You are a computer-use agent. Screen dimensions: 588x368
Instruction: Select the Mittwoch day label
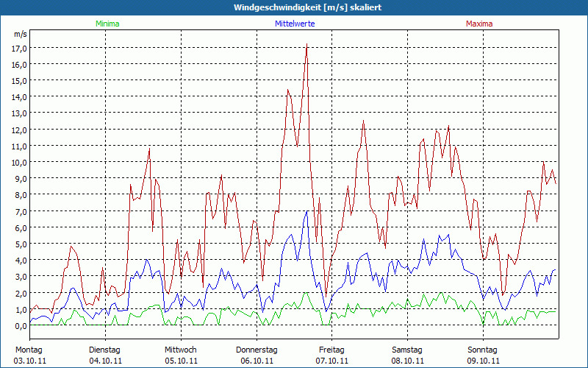(181, 350)
